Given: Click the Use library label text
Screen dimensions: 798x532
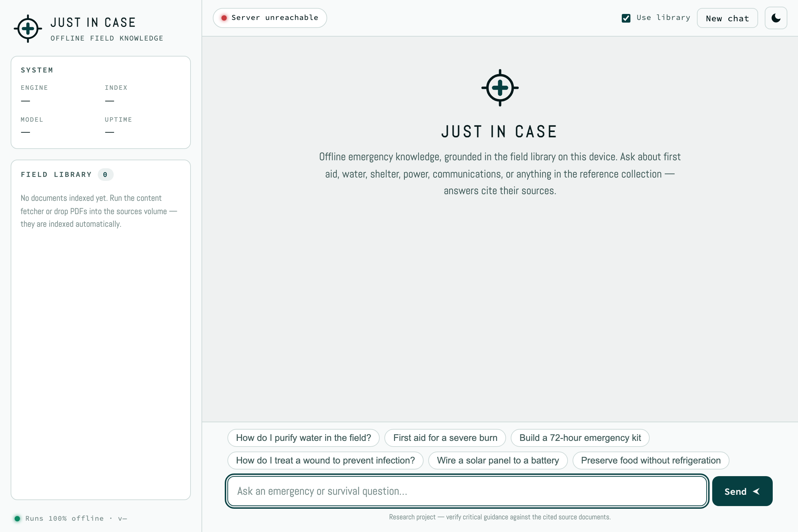Looking at the screenshot, I should (x=663, y=18).
